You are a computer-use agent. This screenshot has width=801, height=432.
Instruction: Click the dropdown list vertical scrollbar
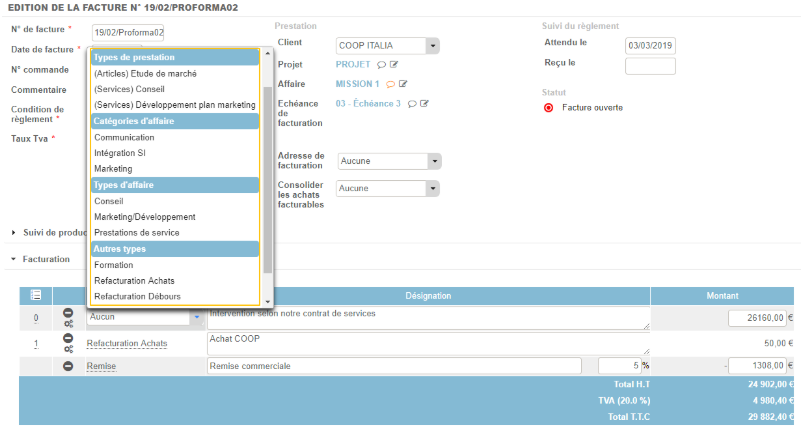coord(267,180)
